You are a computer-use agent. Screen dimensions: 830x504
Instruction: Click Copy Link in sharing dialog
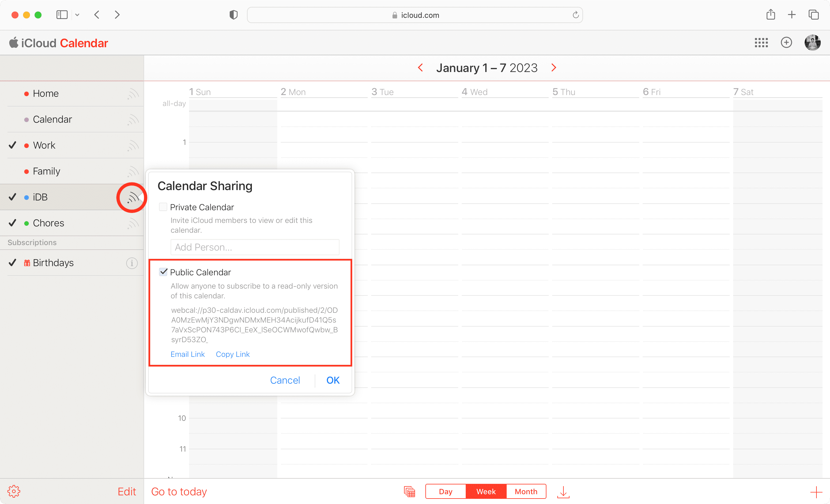[x=233, y=354]
